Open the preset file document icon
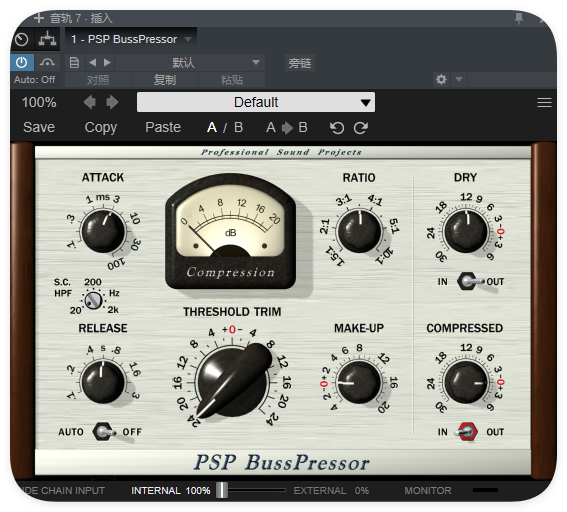 [74, 63]
